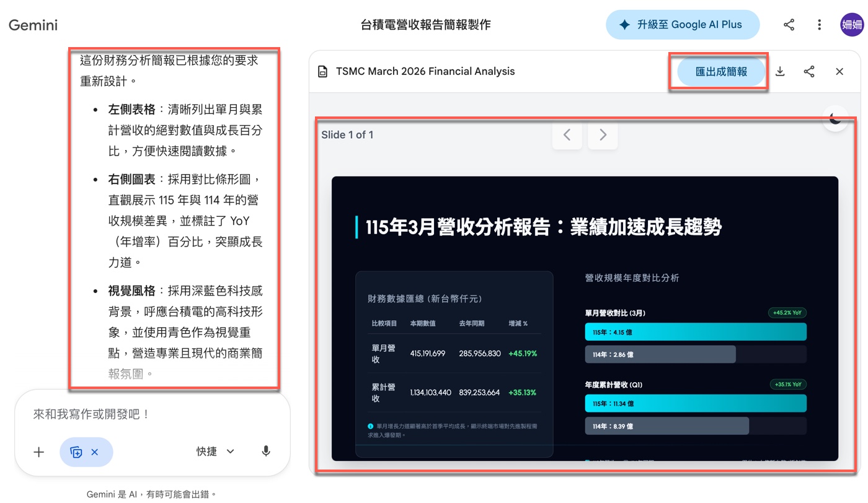Open the three-dot more options menu
The width and height of the screenshot is (868, 503).
click(x=820, y=25)
